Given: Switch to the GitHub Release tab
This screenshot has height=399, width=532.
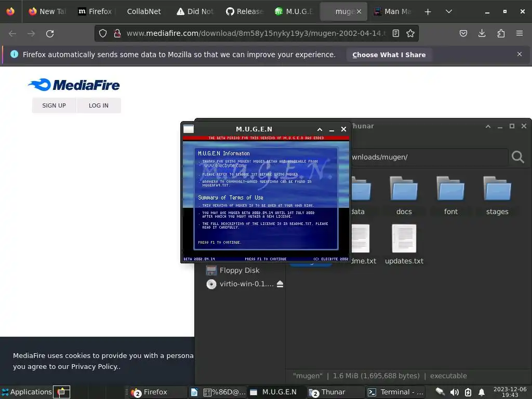Looking at the screenshot, I should pos(244,11).
